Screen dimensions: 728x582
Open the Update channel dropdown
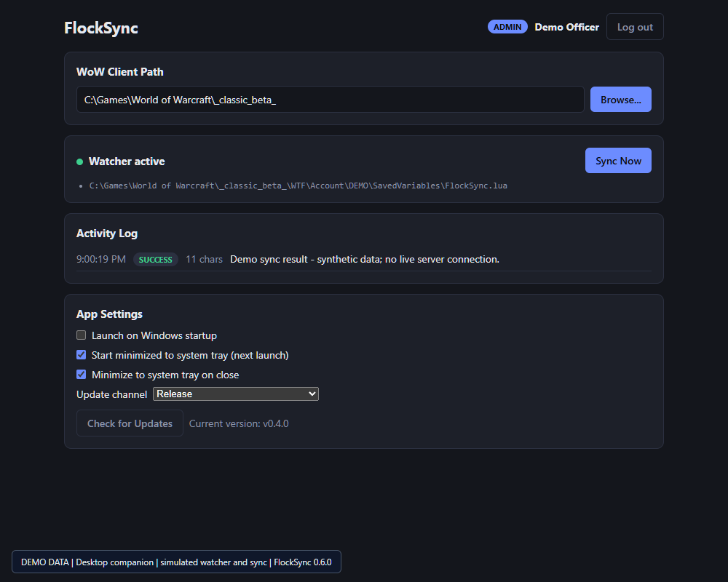pyautogui.click(x=236, y=394)
